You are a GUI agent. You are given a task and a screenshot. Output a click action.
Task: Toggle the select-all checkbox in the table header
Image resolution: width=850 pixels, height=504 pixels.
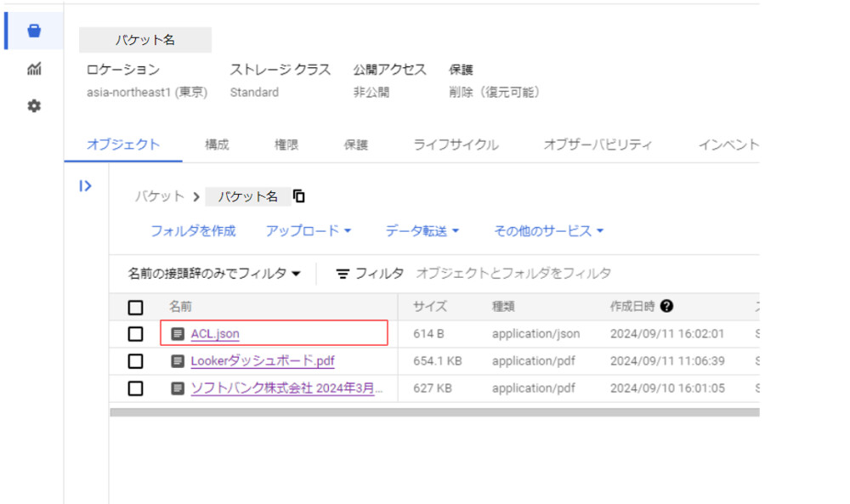(x=134, y=307)
